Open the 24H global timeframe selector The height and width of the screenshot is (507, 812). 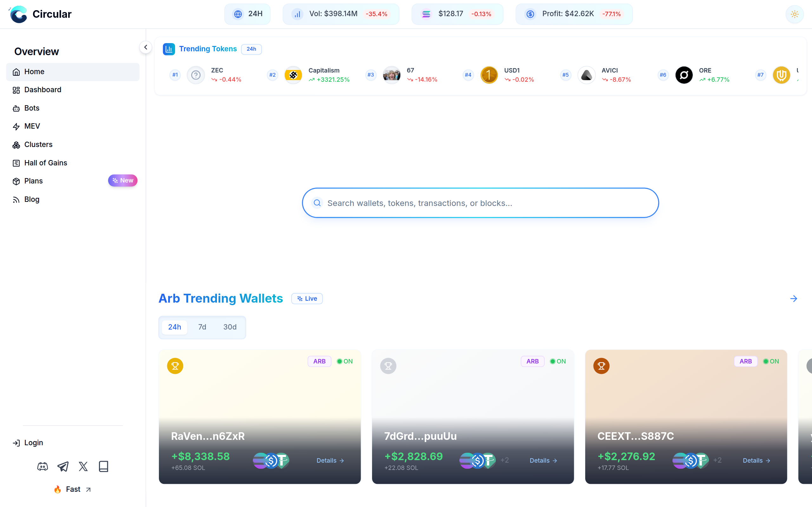[247, 14]
